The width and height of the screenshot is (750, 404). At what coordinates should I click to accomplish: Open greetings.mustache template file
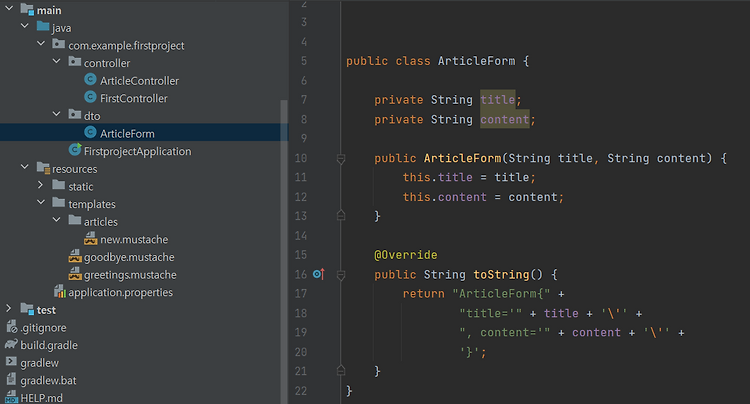[130, 274]
